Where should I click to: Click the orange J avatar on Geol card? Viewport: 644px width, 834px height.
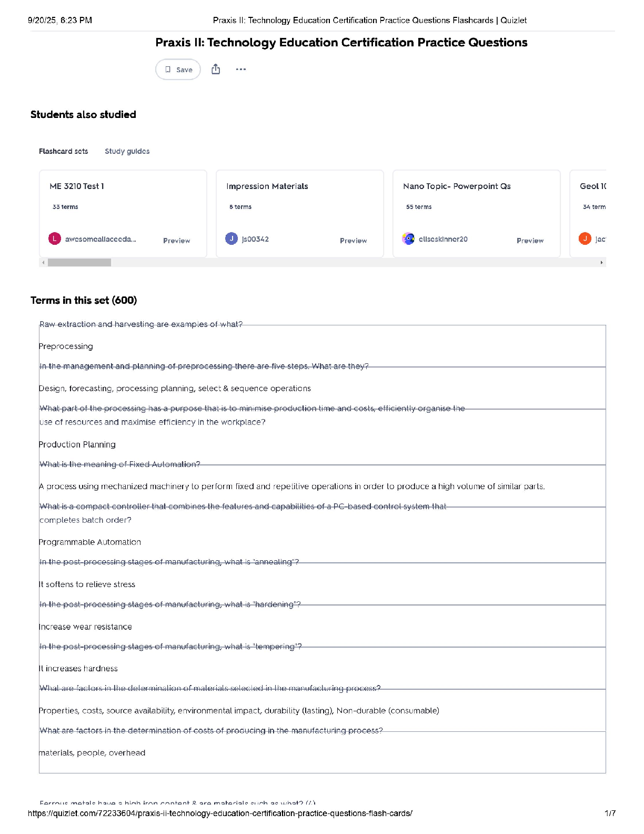coord(585,239)
